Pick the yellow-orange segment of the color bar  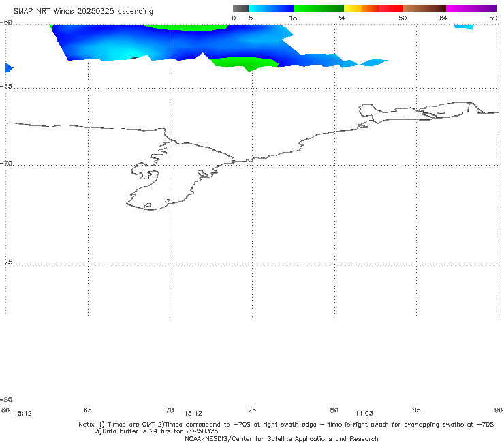(362, 8)
